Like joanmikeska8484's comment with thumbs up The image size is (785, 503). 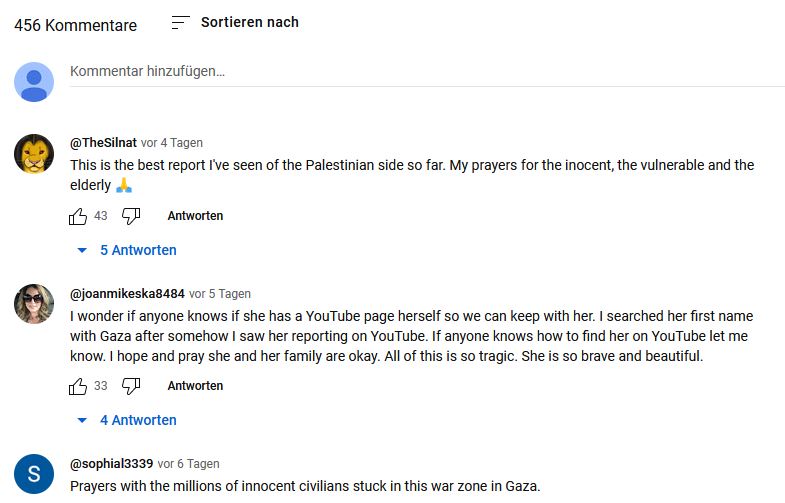pyautogui.click(x=78, y=386)
